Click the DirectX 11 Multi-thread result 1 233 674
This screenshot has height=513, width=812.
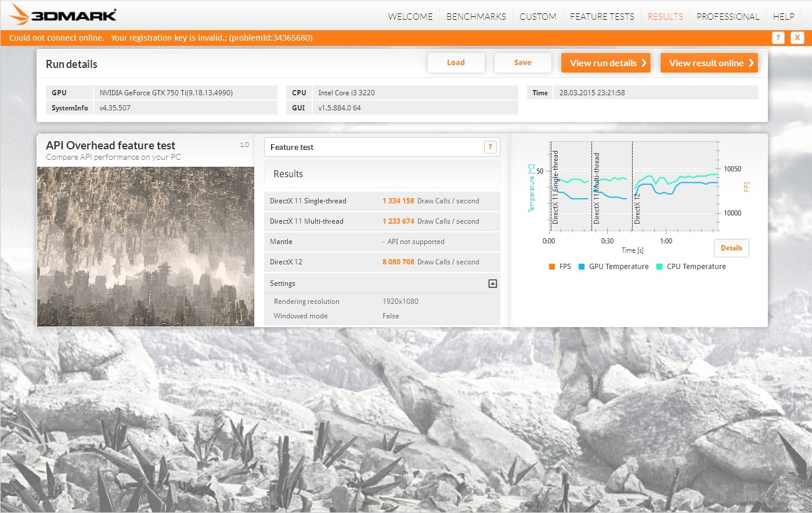(398, 221)
